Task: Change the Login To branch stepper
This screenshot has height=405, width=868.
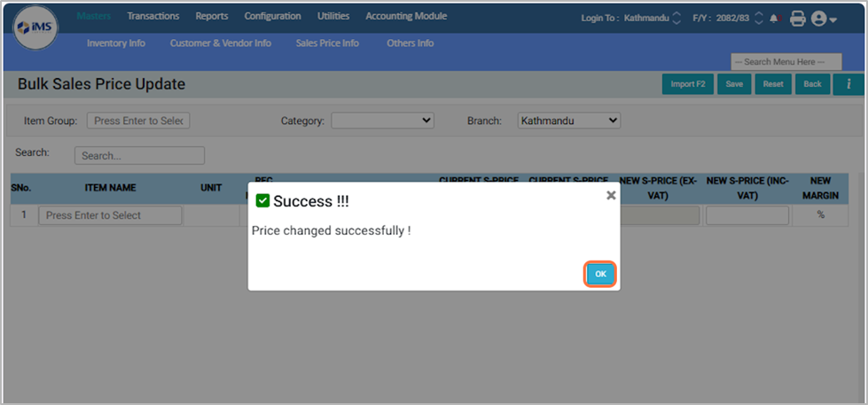Action: pyautogui.click(x=677, y=18)
